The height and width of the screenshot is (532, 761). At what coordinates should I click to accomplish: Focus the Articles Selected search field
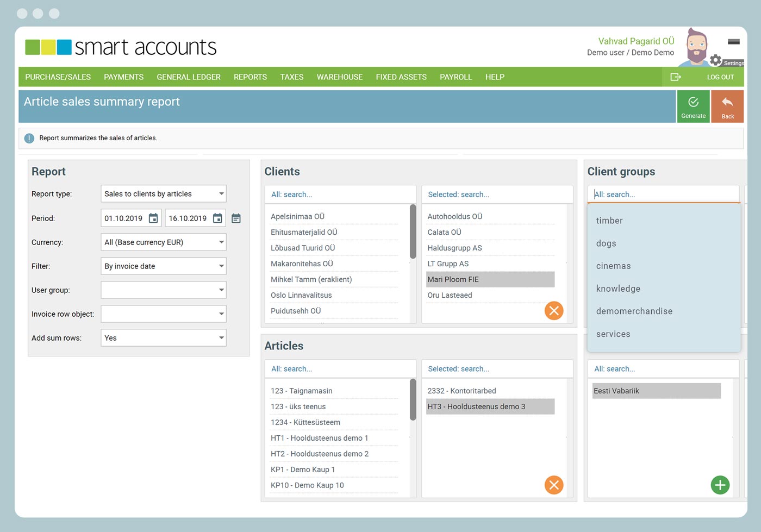pos(497,369)
